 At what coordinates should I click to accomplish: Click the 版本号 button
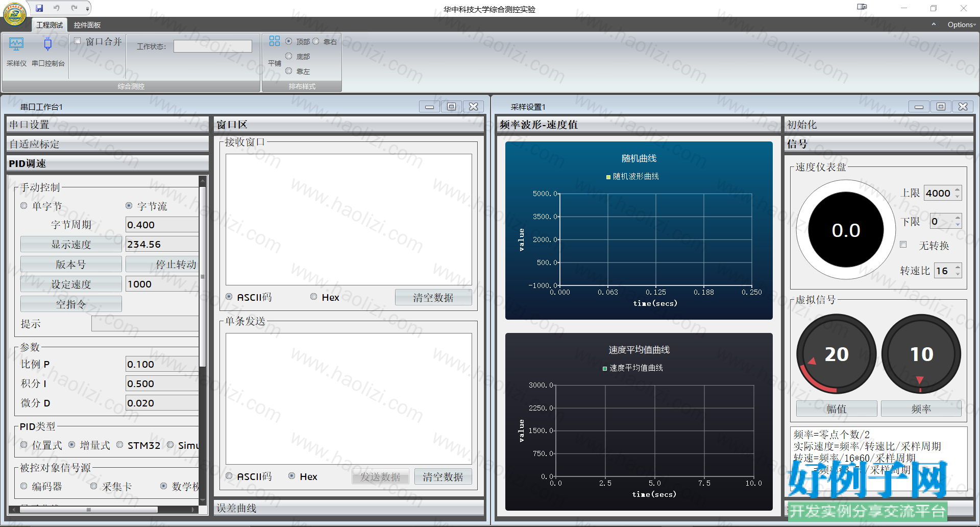(x=71, y=265)
